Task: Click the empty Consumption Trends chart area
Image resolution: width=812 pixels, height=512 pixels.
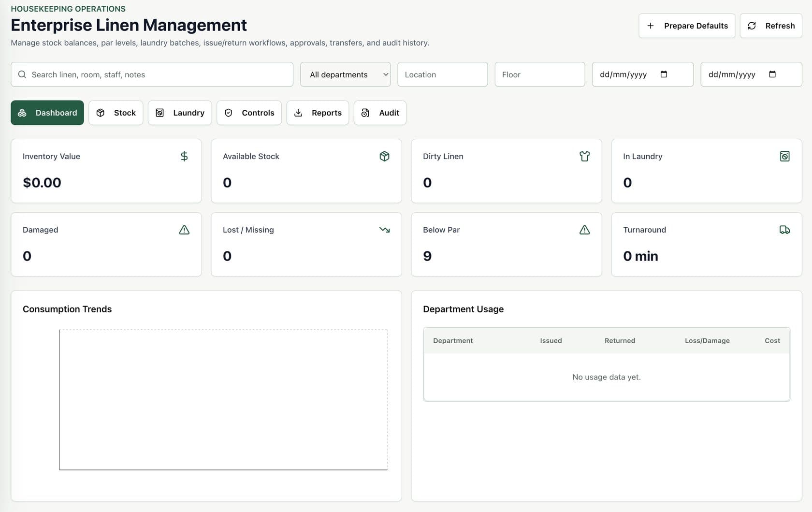Action: (x=223, y=399)
